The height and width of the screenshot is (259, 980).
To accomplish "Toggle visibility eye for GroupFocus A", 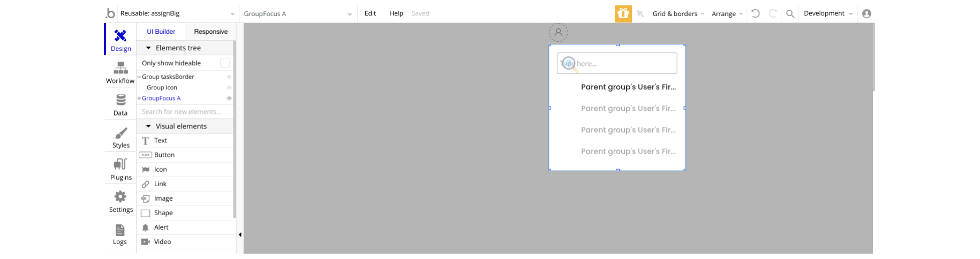I will (229, 98).
